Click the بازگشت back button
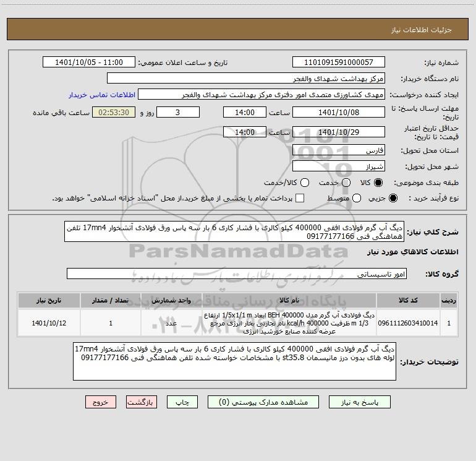Screen dimensions: 476x461 point(142,402)
